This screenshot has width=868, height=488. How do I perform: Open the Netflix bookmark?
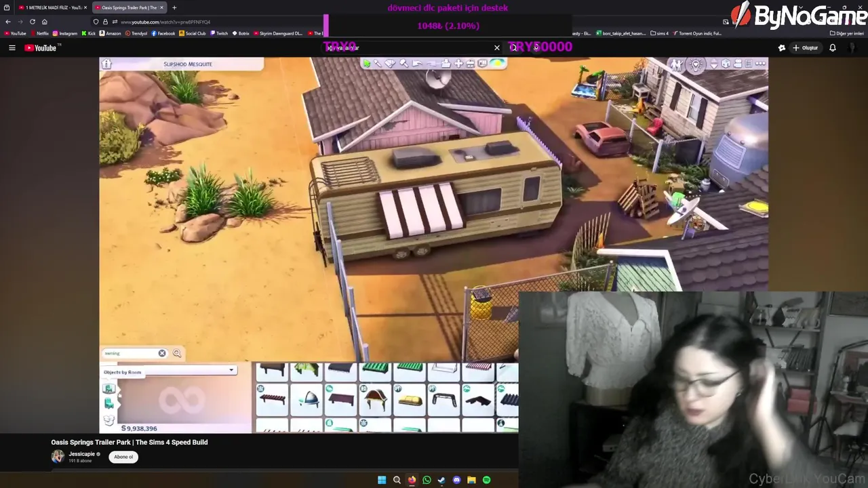click(39, 33)
